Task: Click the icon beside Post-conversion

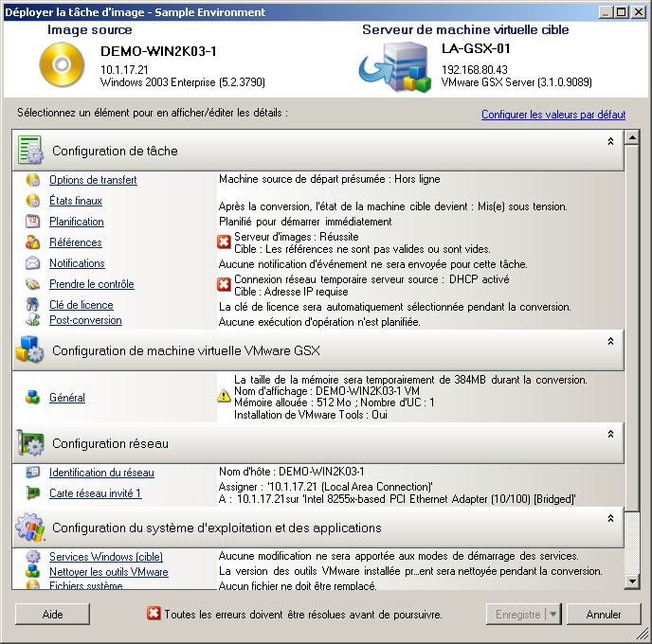Action: [x=33, y=320]
